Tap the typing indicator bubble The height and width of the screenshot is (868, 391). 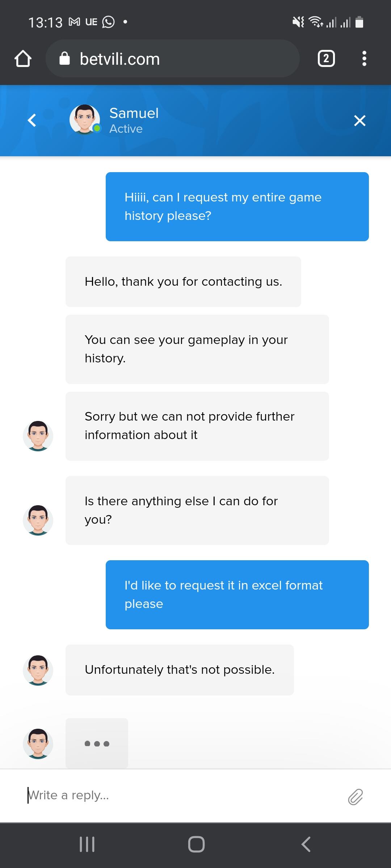(x=97, y=744)
